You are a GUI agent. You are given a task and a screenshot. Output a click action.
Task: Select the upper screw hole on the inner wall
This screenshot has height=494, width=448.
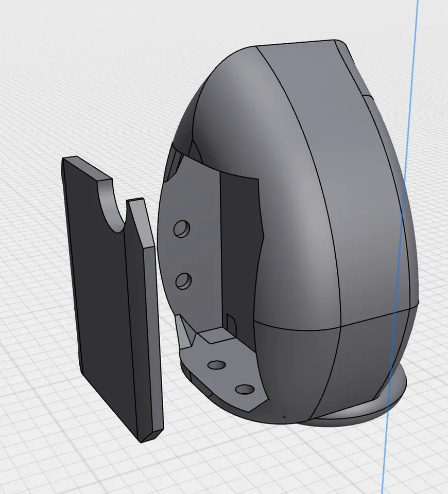(182, 228)
